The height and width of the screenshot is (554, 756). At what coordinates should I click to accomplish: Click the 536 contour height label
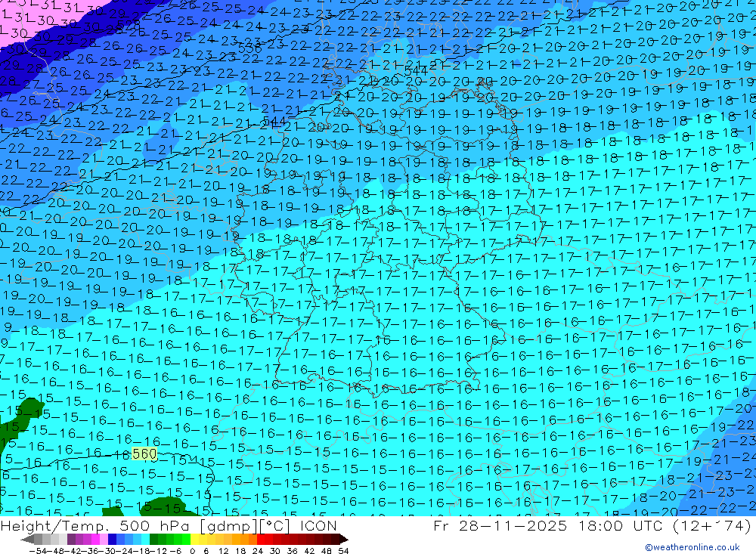click(x=249, y=48)
